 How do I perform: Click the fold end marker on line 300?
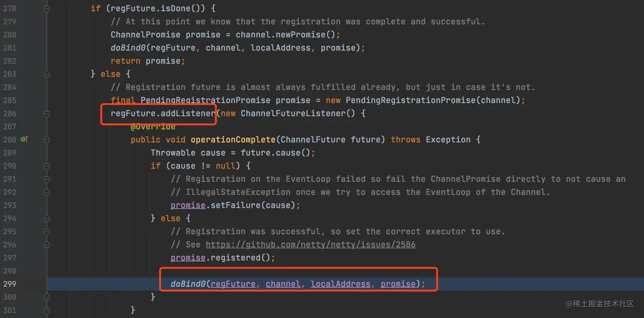[x=47, y=297]
